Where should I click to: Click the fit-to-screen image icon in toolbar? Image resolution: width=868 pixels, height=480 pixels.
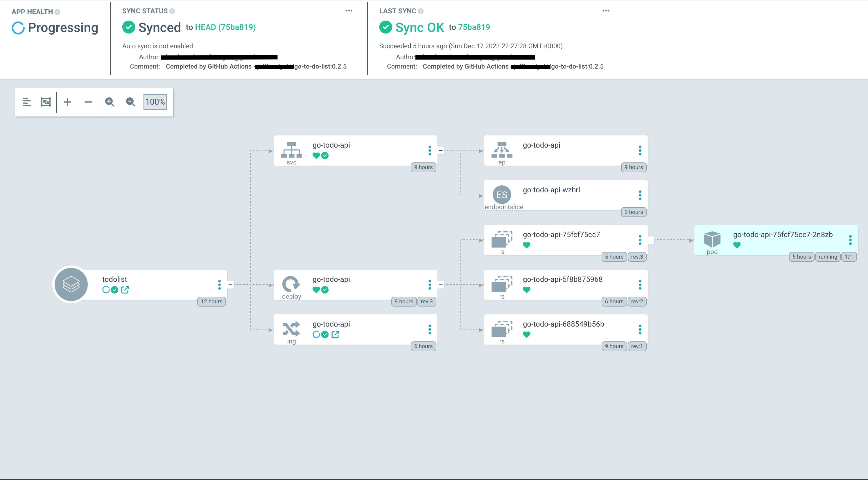pos(46,102)
